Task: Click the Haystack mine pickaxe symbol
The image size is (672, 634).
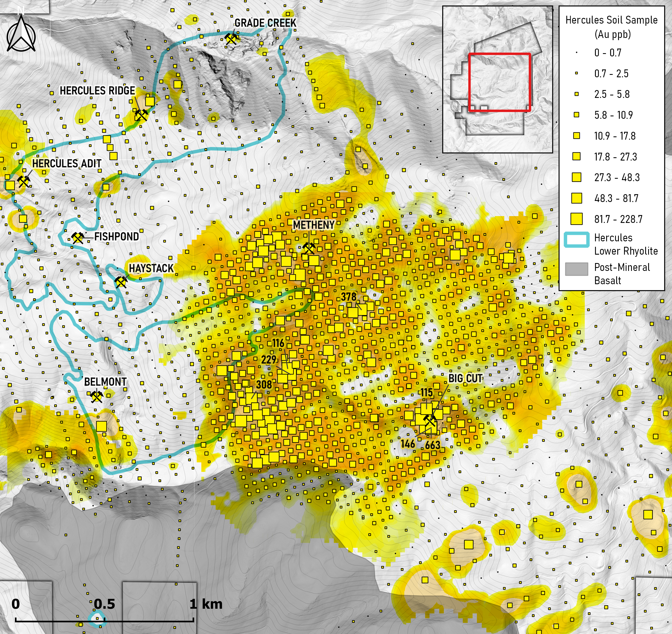Action: click(x=121, y=282)
